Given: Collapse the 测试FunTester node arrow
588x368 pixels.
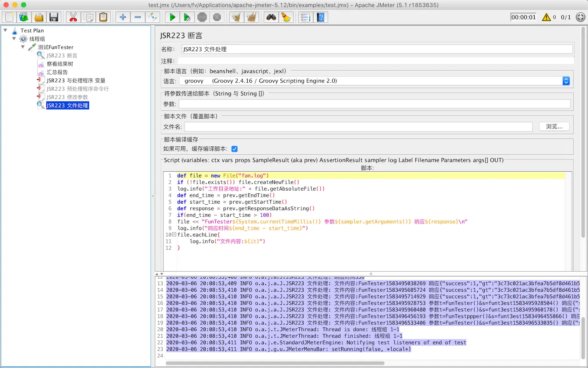Looking at the screenshot, I should (x=23, y=47).
